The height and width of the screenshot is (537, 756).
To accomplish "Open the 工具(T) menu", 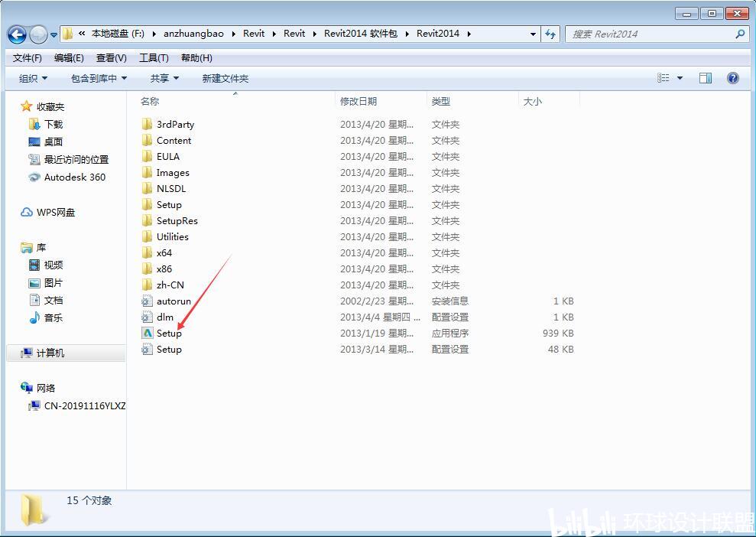I will 154,58.
